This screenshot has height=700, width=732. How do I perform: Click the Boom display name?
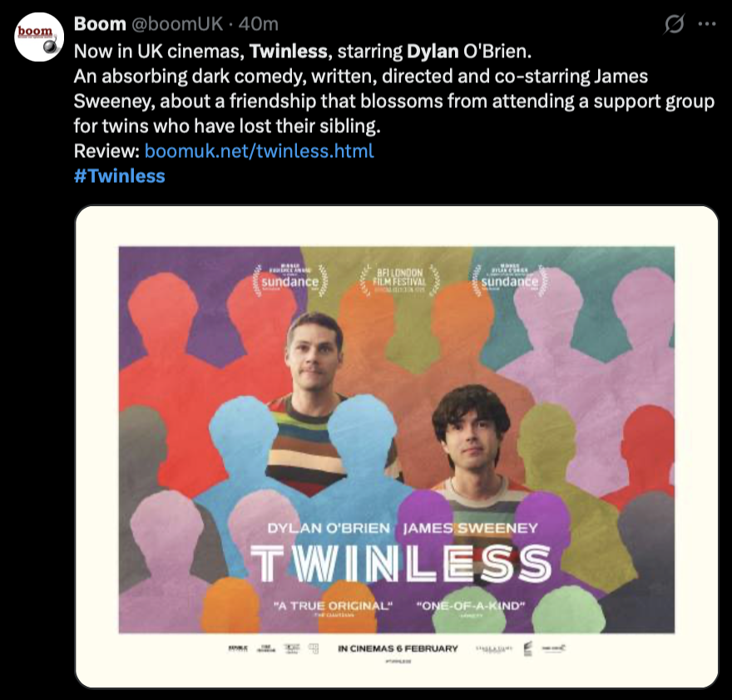pos(100,25)
